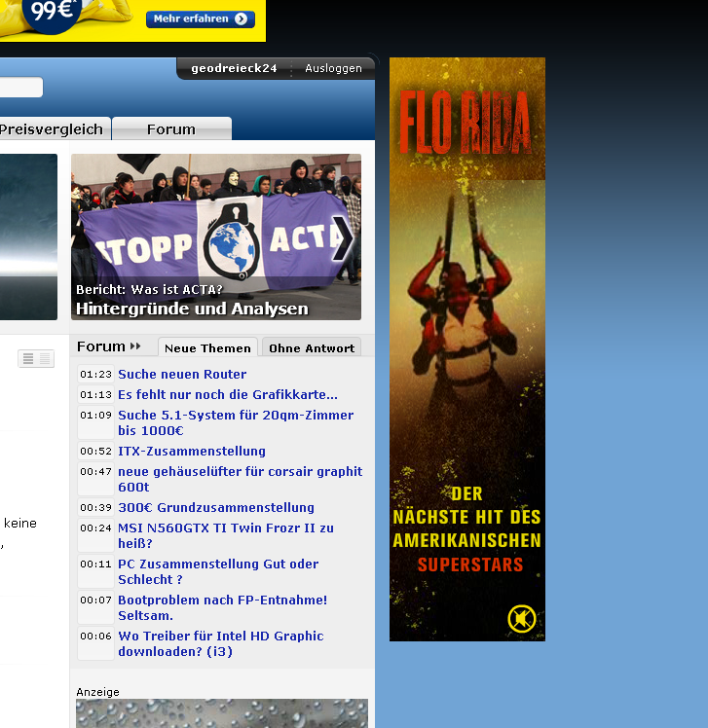Open neue gehäuselüfter für corsair graphit thread

[241, 479]
